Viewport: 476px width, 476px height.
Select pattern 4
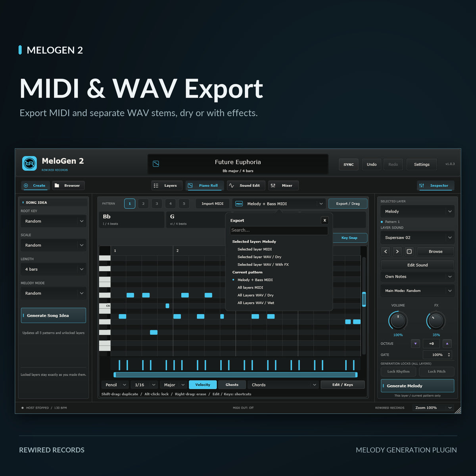tap(171, 203)
